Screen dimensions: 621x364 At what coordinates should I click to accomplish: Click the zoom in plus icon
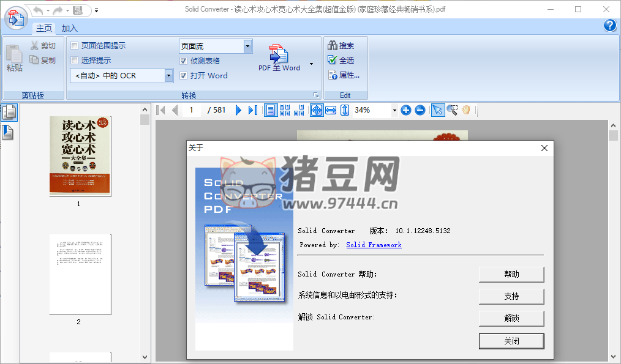(405, 110)
